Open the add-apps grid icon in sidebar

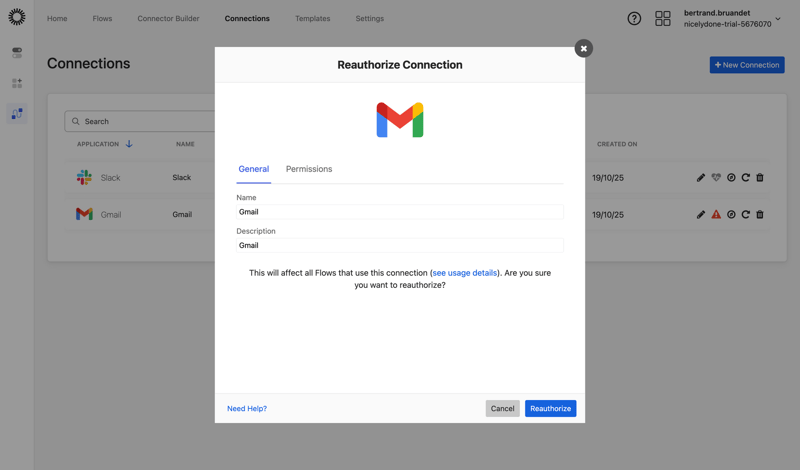pyautogui.click(x=17, y=83)
